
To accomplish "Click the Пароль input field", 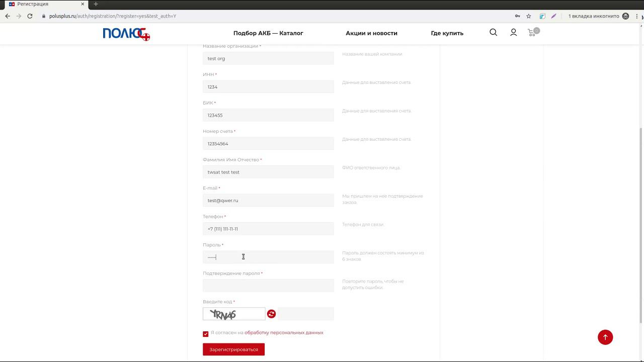I will pyautogui.click(x=268, y=257).
